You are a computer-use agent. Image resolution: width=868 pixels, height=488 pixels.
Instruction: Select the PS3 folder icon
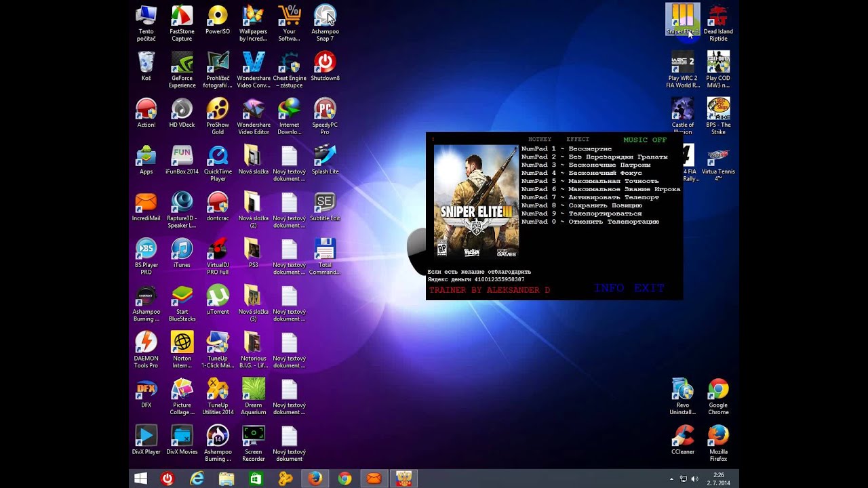point(254,253)
